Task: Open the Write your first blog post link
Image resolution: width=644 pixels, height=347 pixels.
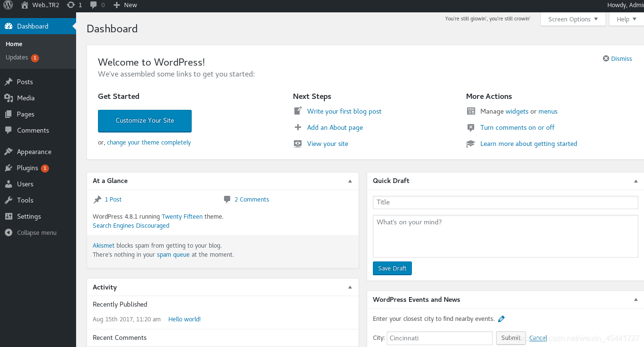Action: click(344, 111)
